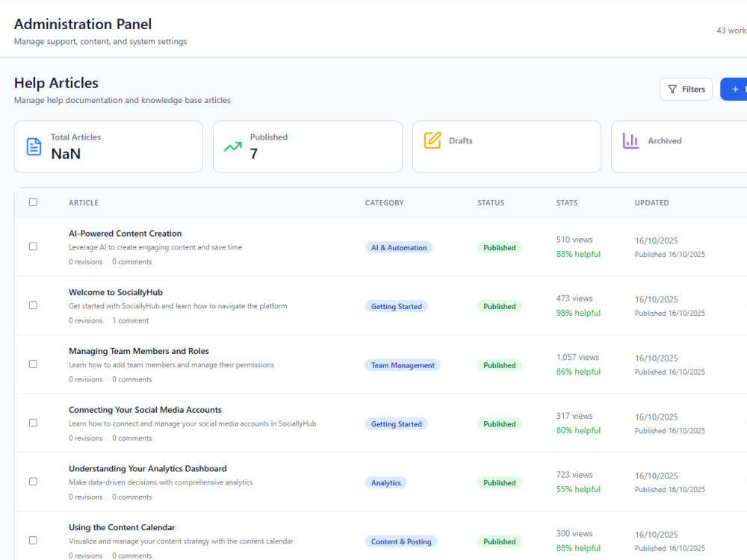Open the Filters button
This screenshot has width=747, height=560.
[x=686, y=89]
